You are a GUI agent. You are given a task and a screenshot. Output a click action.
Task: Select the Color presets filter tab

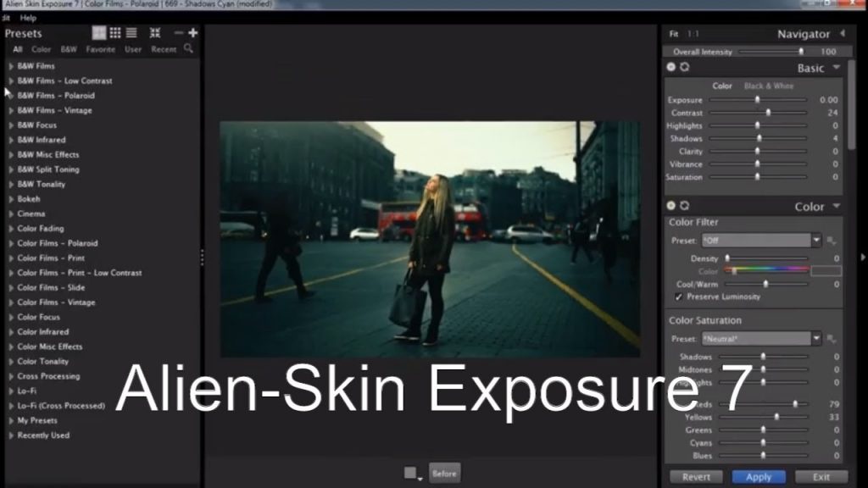41,49
